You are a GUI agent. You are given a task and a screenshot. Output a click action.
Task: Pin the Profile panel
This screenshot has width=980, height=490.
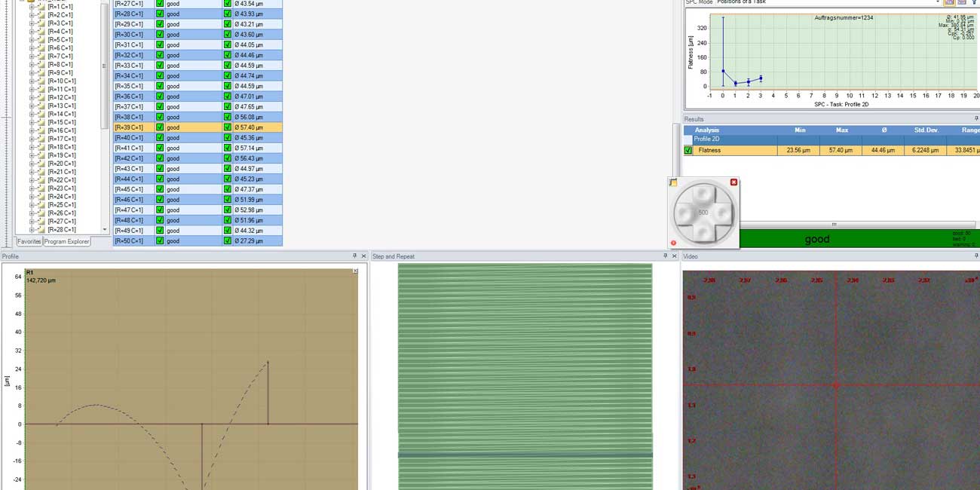coord(355,256)
